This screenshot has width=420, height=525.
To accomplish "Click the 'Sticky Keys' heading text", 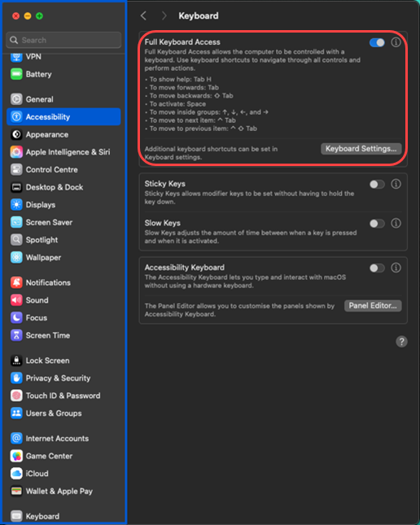I will (164, 184).
